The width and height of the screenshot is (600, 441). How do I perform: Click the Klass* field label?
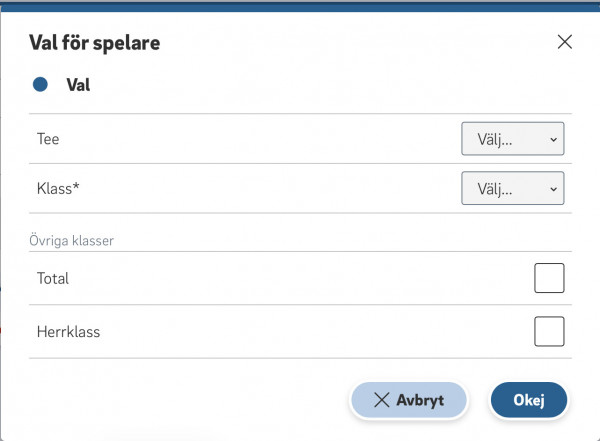(x=58, y=188)
